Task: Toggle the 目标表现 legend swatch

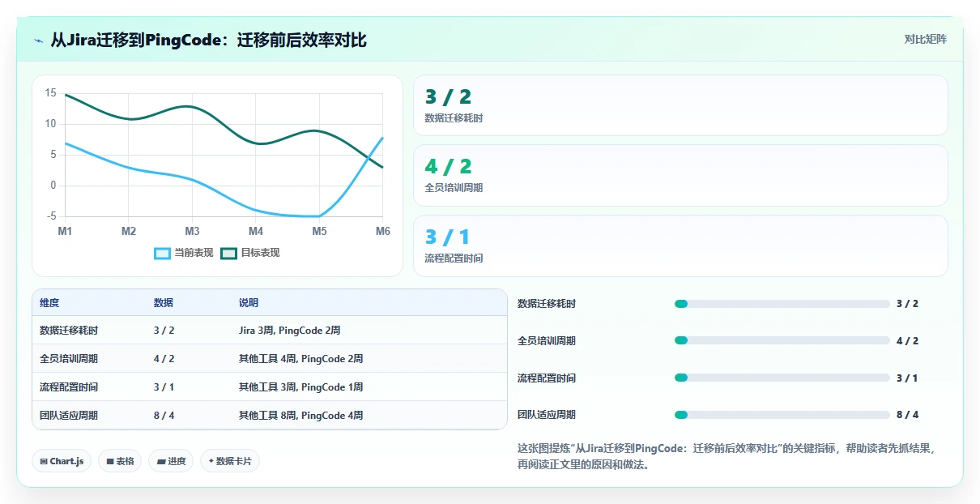Action: point(228,253)
